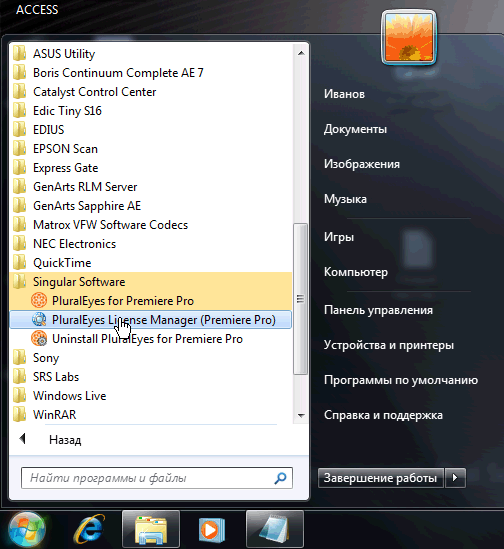Click the scrollbar up arrow

pyautogui.click(x=301, y=53)
